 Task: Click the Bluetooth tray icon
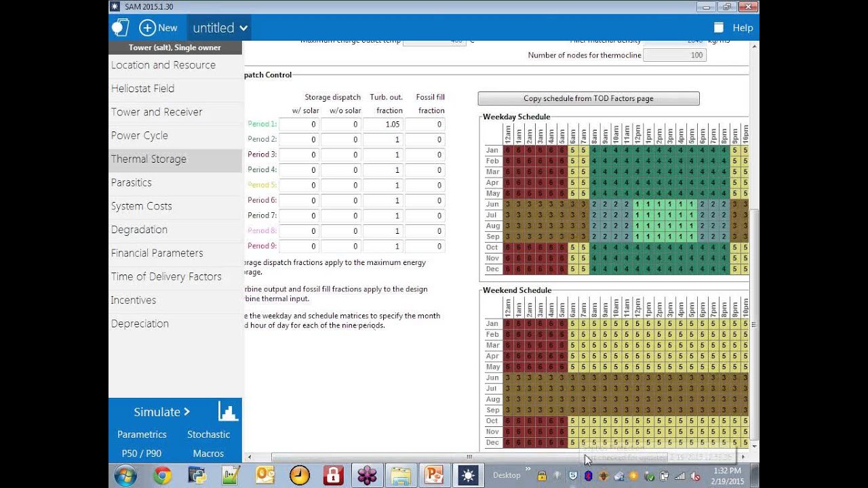point(588,476)
